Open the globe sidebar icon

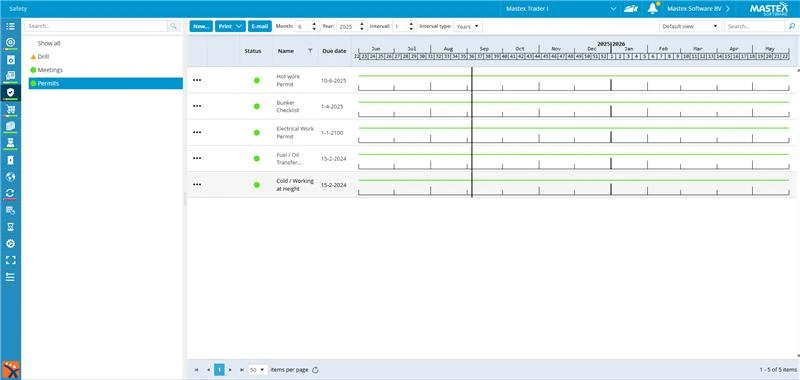pos(10,176)
